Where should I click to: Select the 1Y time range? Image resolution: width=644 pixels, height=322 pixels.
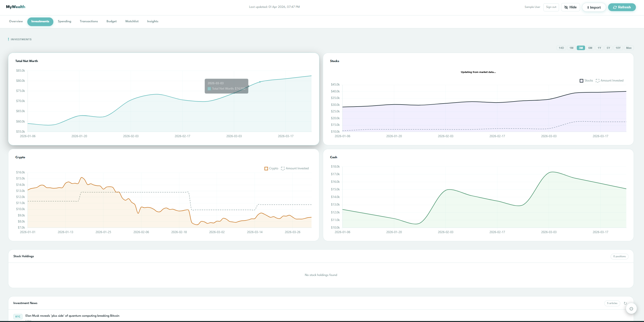(599, 48)
